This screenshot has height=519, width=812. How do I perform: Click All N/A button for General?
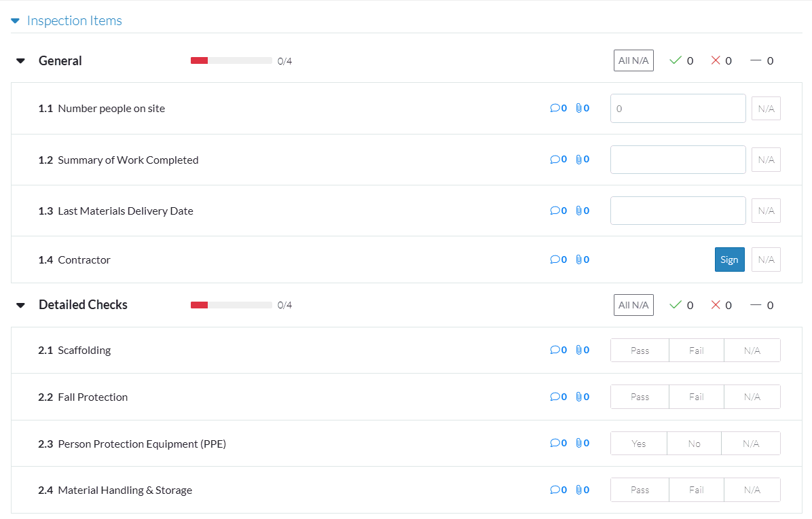[633, 60]
